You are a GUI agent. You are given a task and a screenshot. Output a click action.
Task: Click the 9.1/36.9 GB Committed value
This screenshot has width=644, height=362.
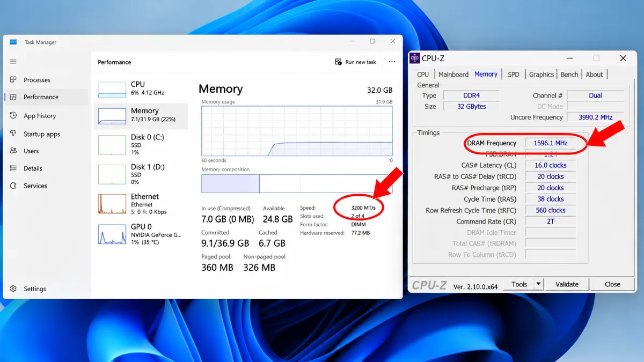tap(225, 243)
